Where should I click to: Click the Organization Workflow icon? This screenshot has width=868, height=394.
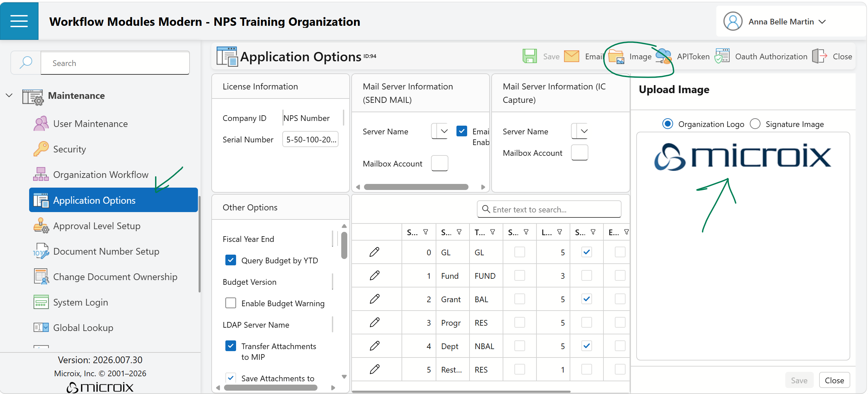41,174
